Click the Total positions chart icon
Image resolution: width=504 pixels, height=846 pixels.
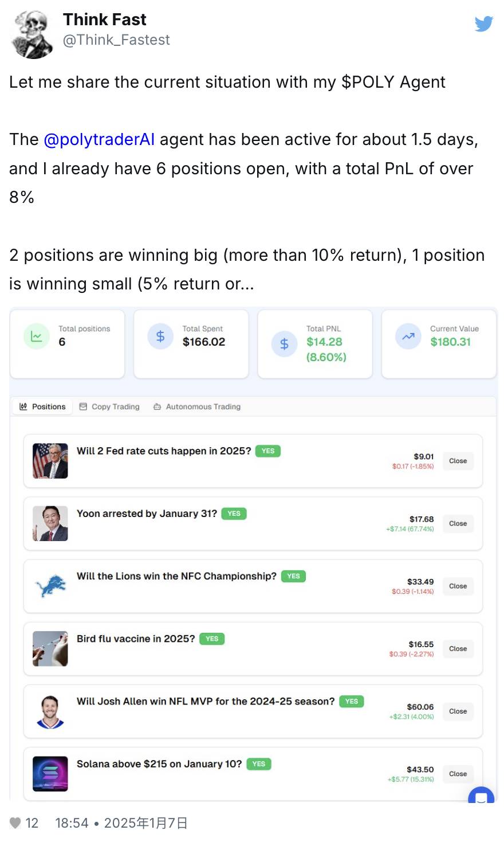pos(36,336)
